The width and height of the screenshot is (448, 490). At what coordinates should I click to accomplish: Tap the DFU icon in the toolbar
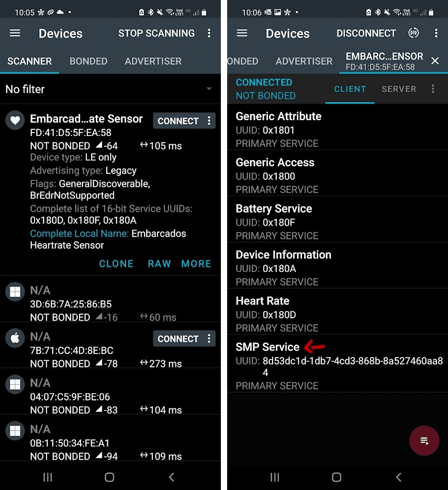(413, 33)
